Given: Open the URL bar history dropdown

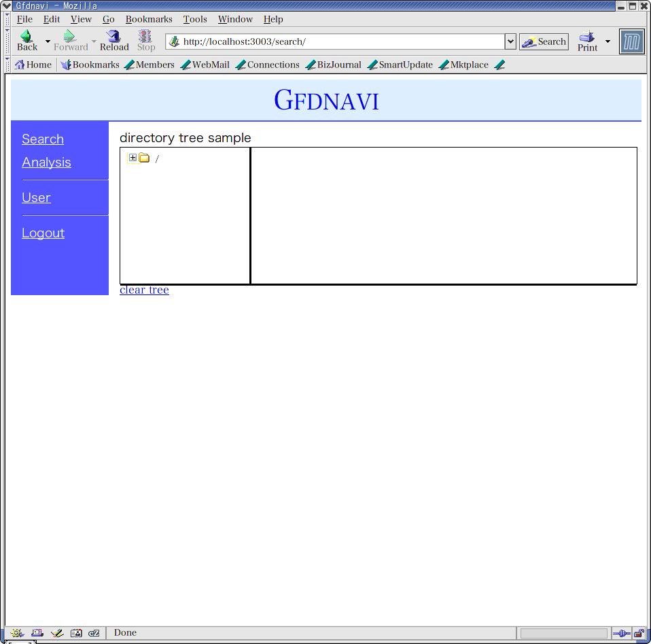Looking at the screenshot, I should coord(510,41).
